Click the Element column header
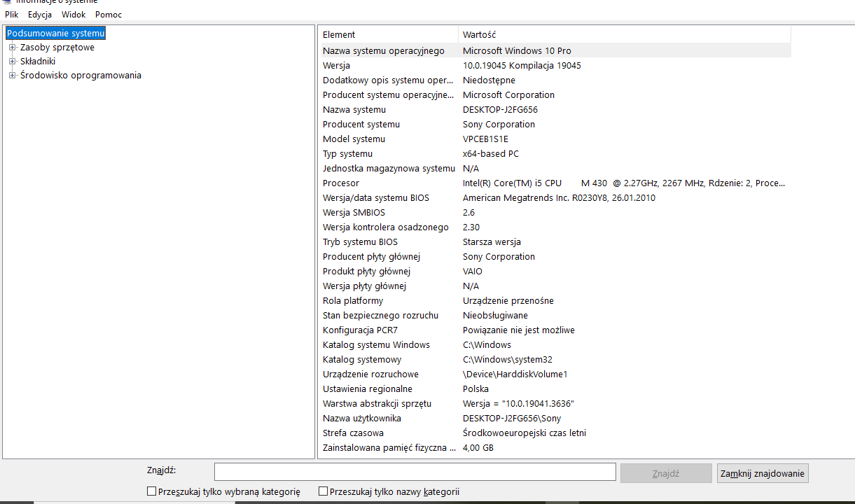 (389, 34)
